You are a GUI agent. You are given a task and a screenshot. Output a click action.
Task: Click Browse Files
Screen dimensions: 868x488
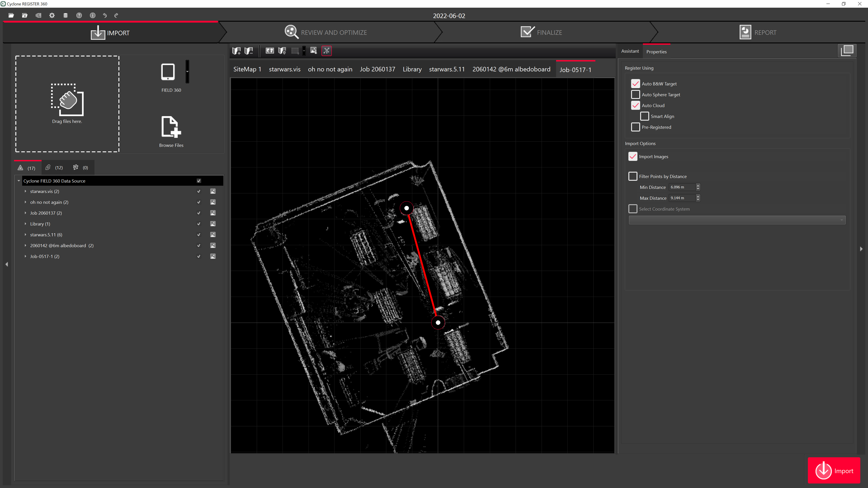pyautogui.click(x=171, y=132)
